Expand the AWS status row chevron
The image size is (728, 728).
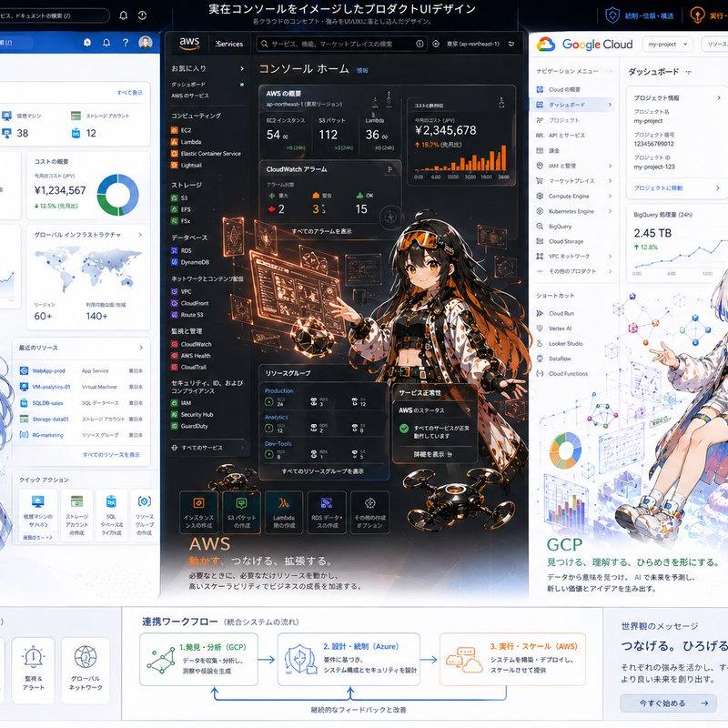468,410
